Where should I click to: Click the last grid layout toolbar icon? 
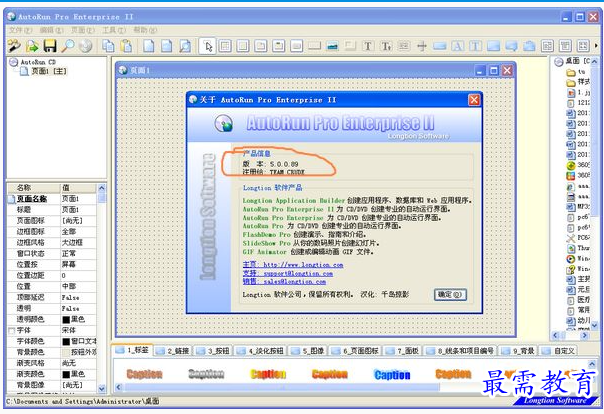(583, 46)
